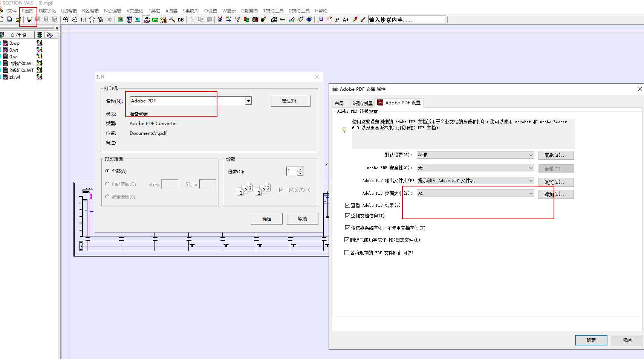
Task: Click the 浏览(B)... button
Action: (x=556, y=182)
